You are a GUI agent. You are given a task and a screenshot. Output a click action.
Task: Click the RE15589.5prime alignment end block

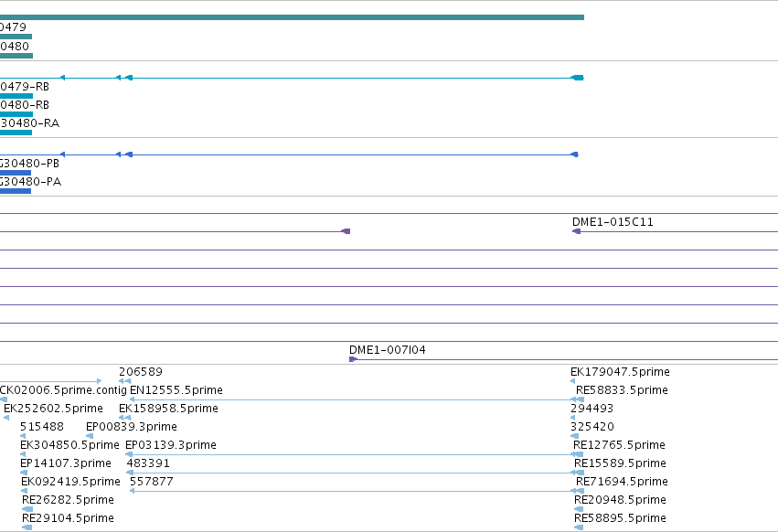click(x=578, y=473)
